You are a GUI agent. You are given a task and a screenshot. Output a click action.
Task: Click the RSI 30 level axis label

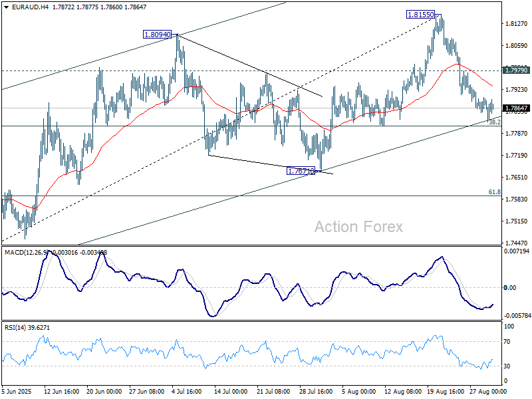[x=509, y=366]
